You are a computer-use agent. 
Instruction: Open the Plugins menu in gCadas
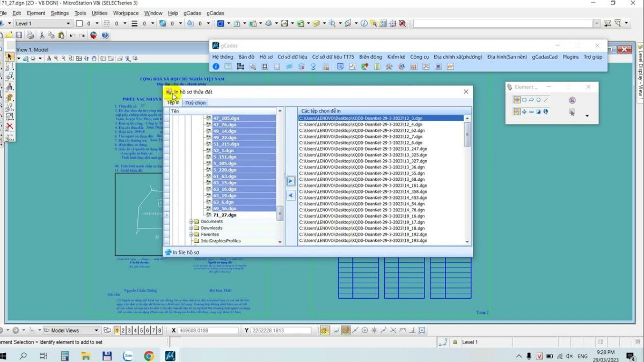point(570,57)
